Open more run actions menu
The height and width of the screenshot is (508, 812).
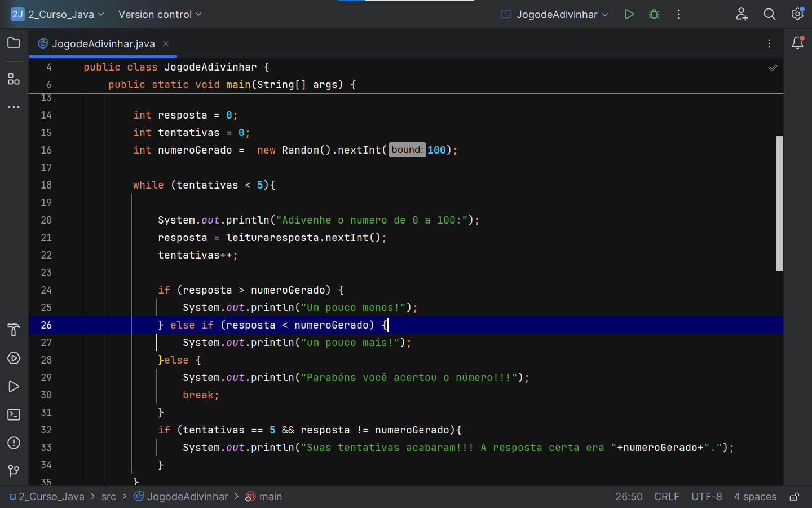(679, 14)
